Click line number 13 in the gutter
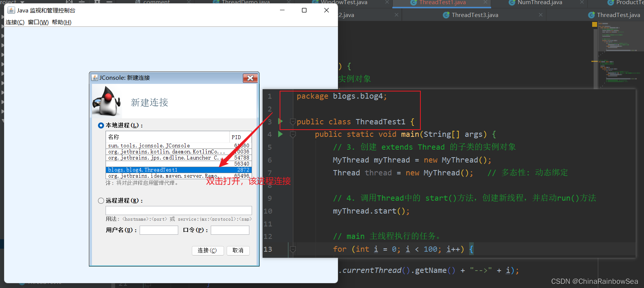Image resolution: width=644 pixels, height=288 pixels. pyautogui.click(x=268, y=249)
